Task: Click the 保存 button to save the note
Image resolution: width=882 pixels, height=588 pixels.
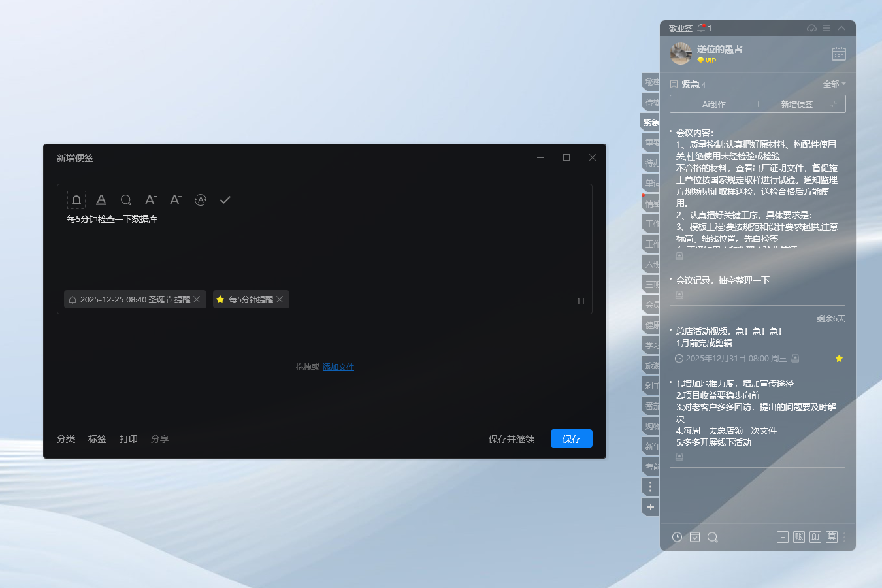Action: coord(571,438)
